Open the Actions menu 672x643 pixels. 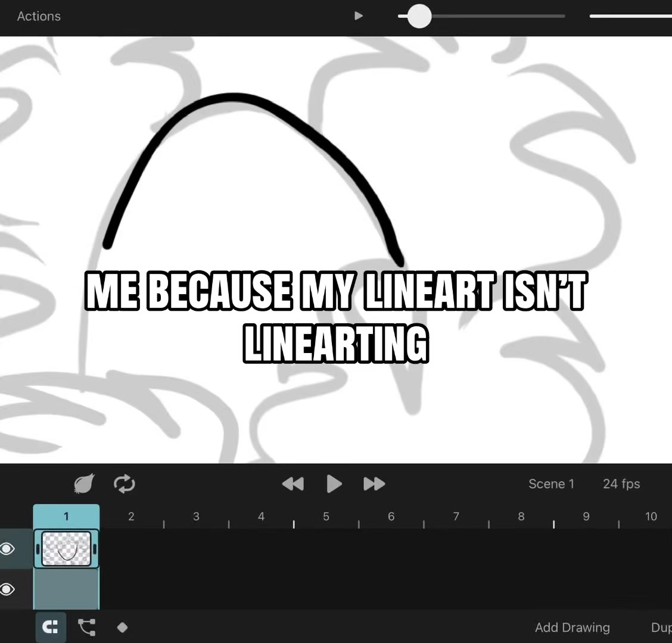[x=39, y=16]
